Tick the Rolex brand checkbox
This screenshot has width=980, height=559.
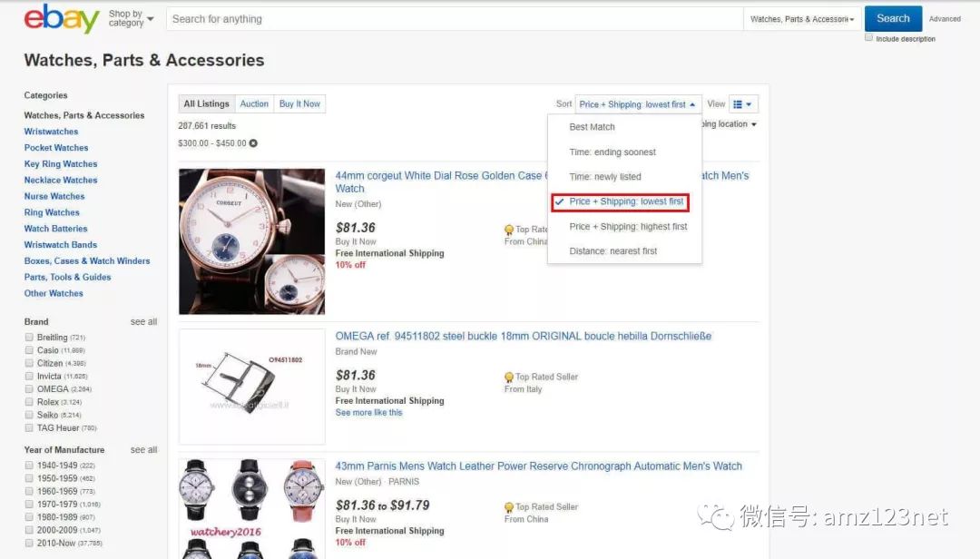30,402
